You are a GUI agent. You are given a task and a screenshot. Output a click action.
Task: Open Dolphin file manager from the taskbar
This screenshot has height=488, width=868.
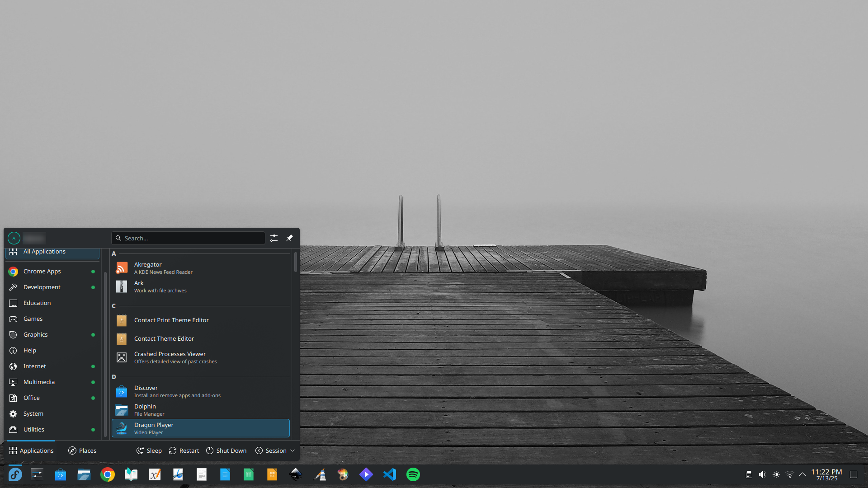[x=84, y=474]
